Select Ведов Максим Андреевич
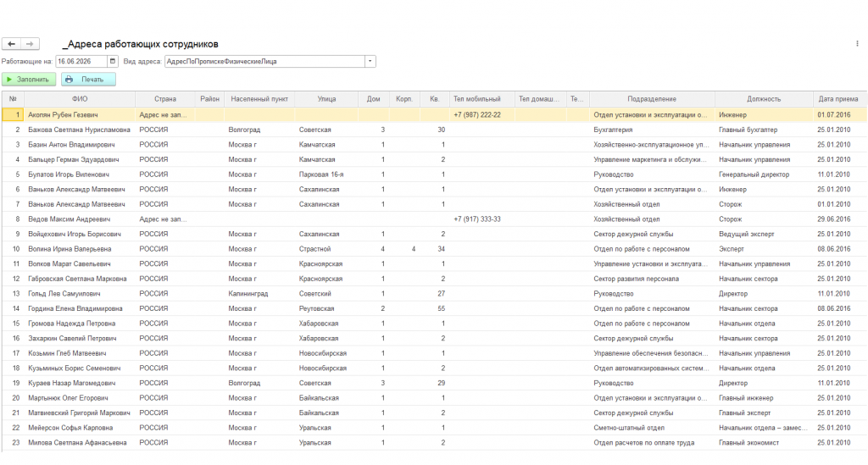 pos(435,219)
